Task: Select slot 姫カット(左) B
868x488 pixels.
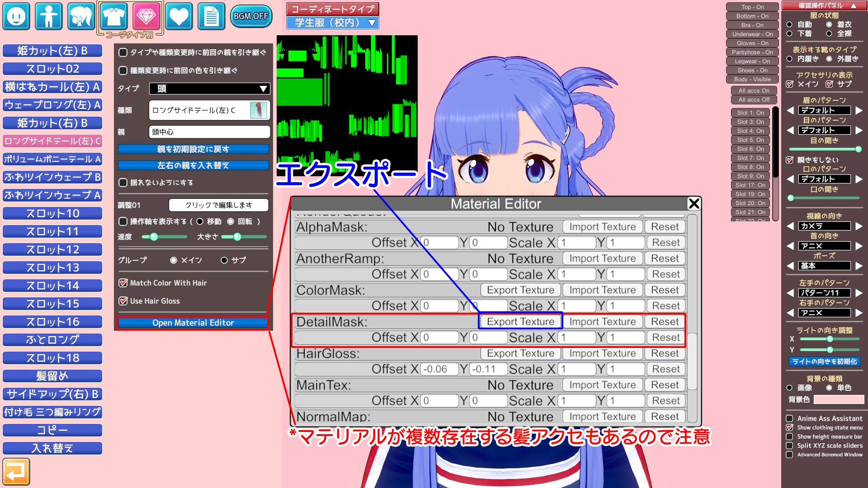Action: 52,51
